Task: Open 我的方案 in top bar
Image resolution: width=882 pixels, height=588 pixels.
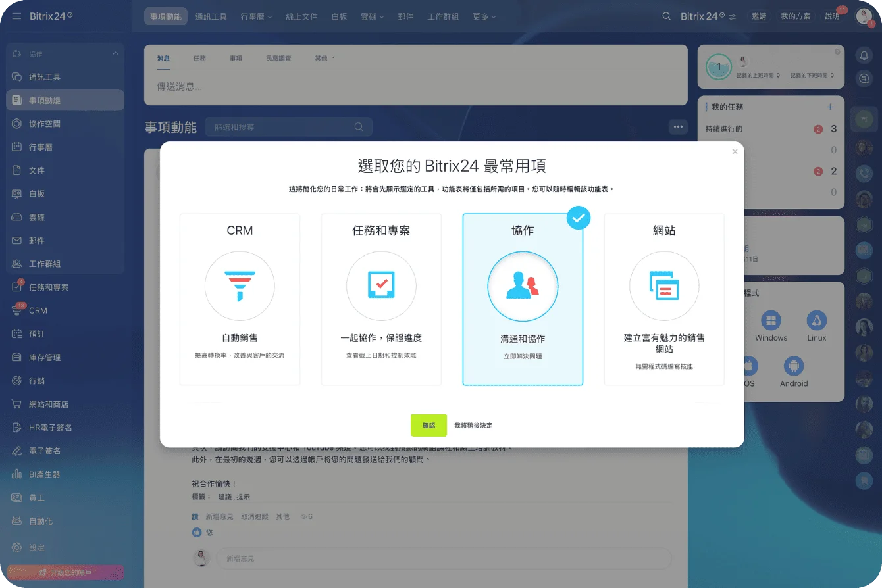Action: (x=796, y=16)
